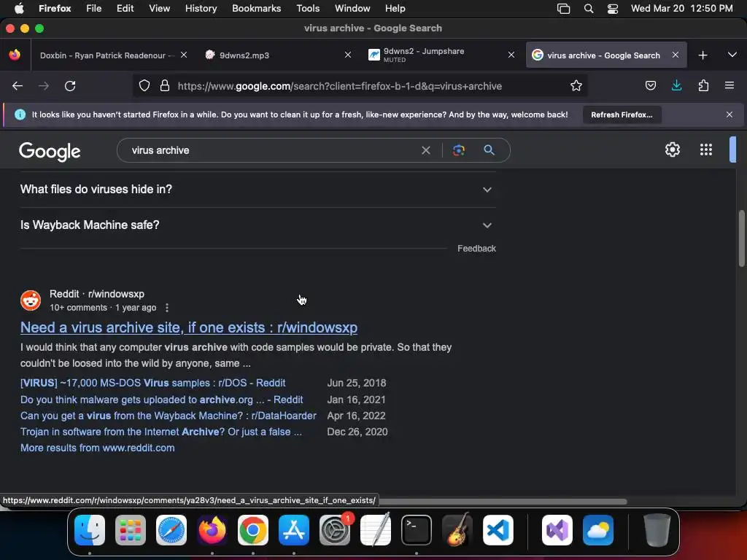Open the Firefox hamburger application menu

click(x=729, y=86)
